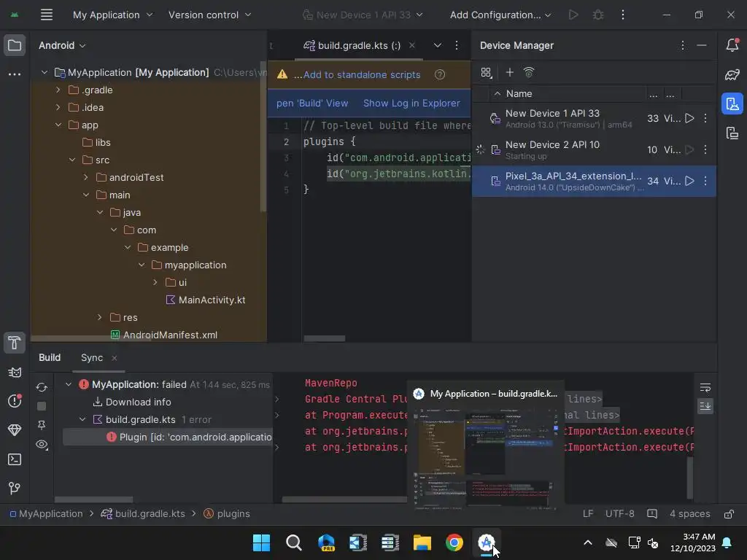This screenshot has width=747, height=560.
Task: Open the Logcat tool window
Action: pyautogui.click(x=15, y=373)
